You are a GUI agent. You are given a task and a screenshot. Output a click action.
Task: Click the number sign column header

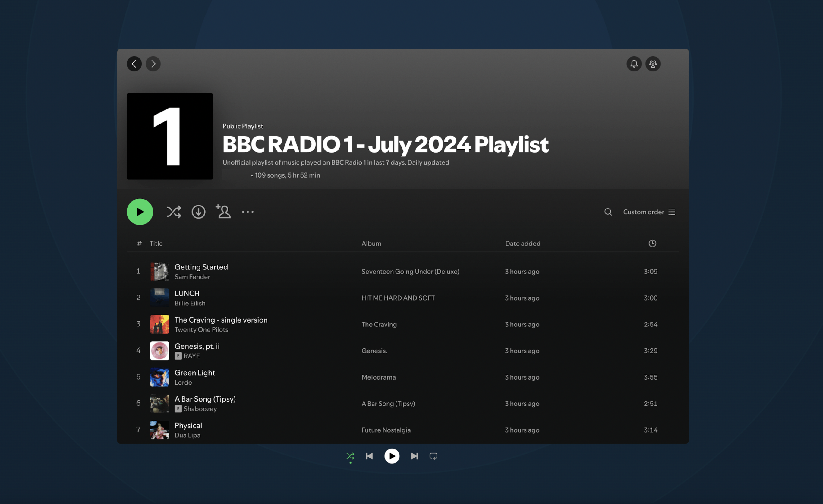139,244
